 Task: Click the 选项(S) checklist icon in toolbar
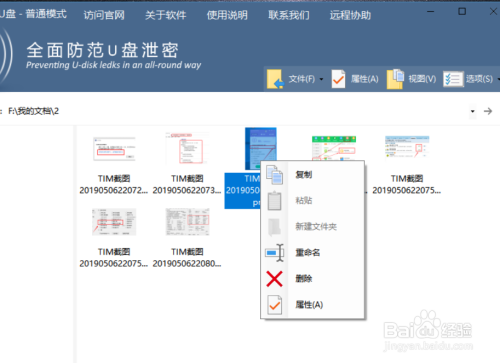453,79
